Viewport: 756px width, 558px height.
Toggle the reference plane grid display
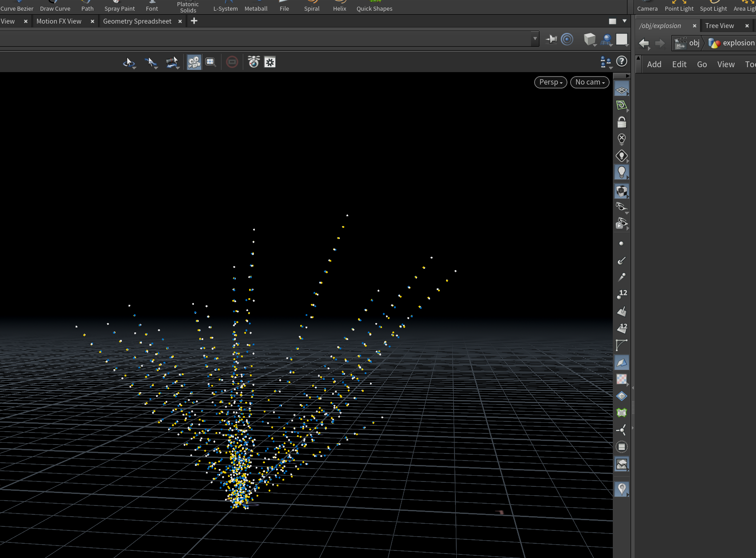click(x=622, y=89)
